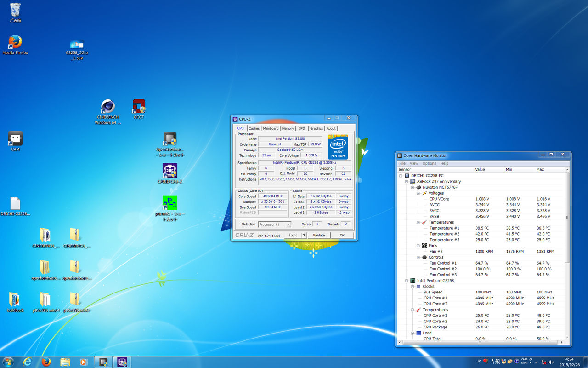
Task: Click OK in the CPU-Z window
Action: click(x=342, y=235)
